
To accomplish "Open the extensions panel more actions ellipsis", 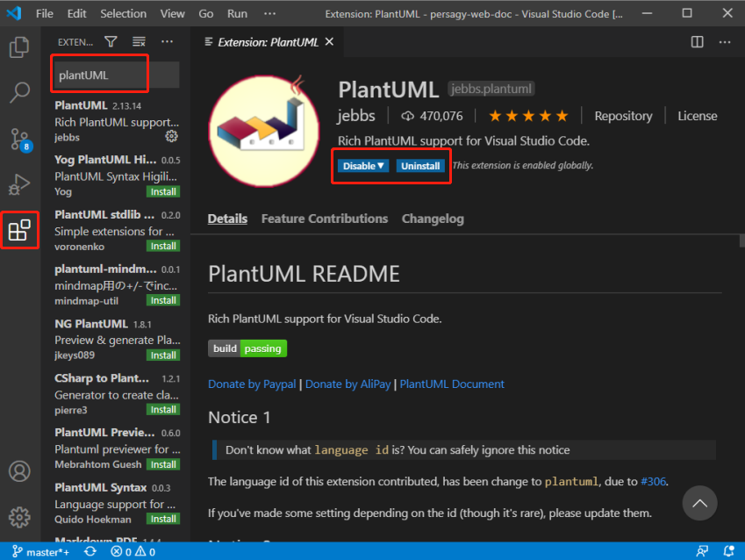I will tap(168, 42).
